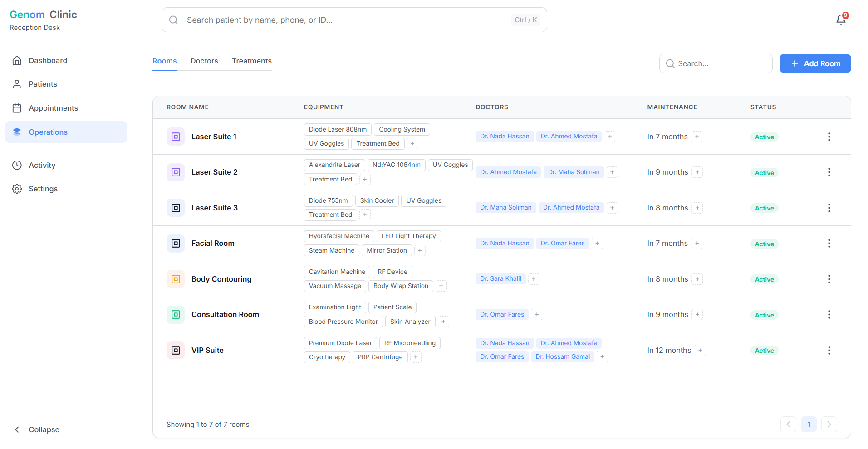Add a doctor to VIP Suite
Image resolution: width=868 pixels, height=449 pixels.
(602, 357)
